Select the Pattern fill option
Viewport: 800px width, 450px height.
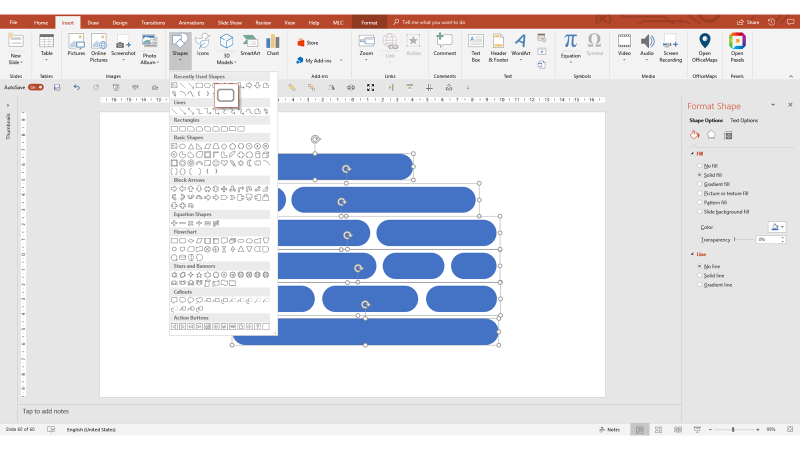[712, 203]
